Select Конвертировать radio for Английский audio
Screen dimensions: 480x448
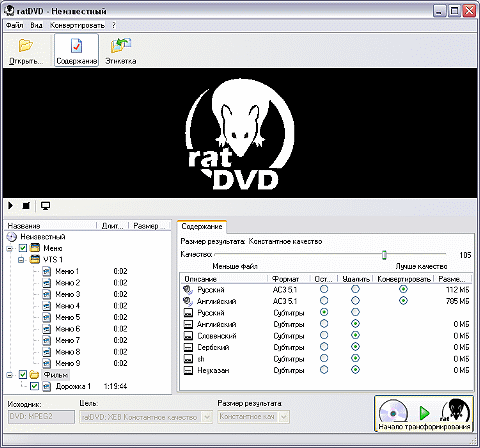(x=403, y=301)
